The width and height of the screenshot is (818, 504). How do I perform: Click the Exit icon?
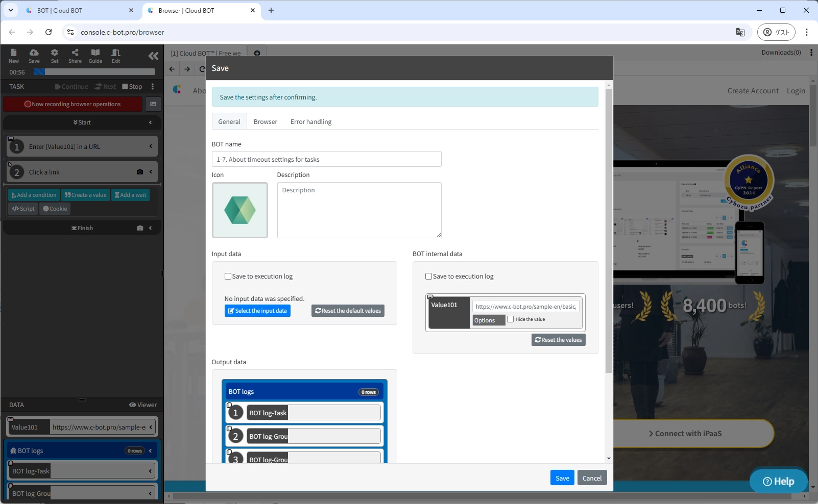(116, 56)
